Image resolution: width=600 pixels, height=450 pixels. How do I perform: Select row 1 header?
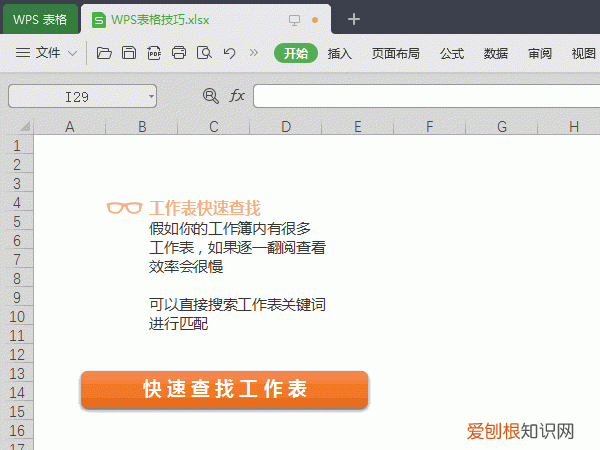tap(17, 146)
